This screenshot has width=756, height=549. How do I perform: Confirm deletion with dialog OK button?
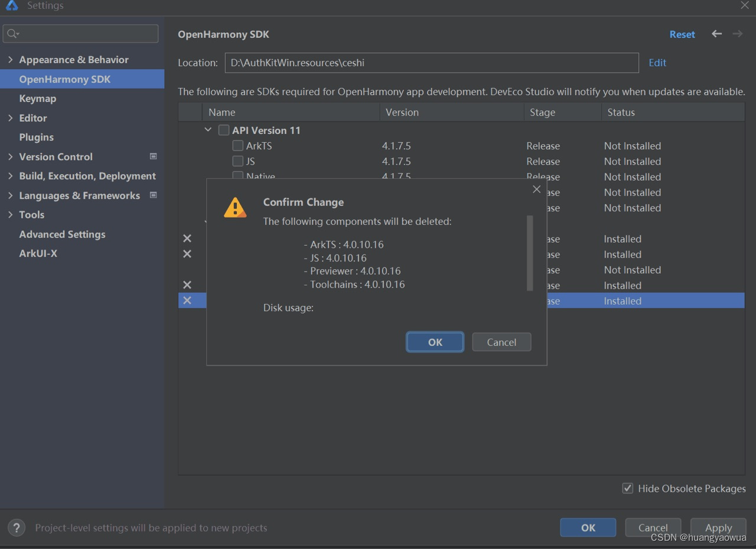[x=435, y=342]
